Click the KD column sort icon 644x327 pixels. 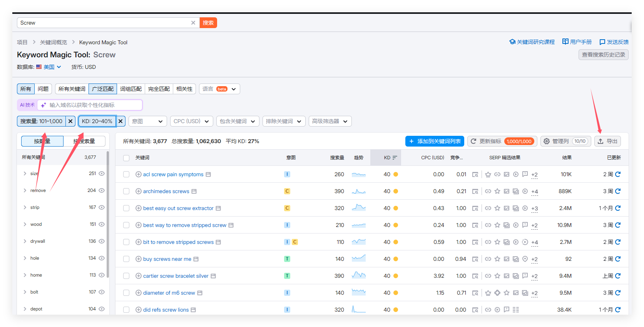tap(395, 158)
